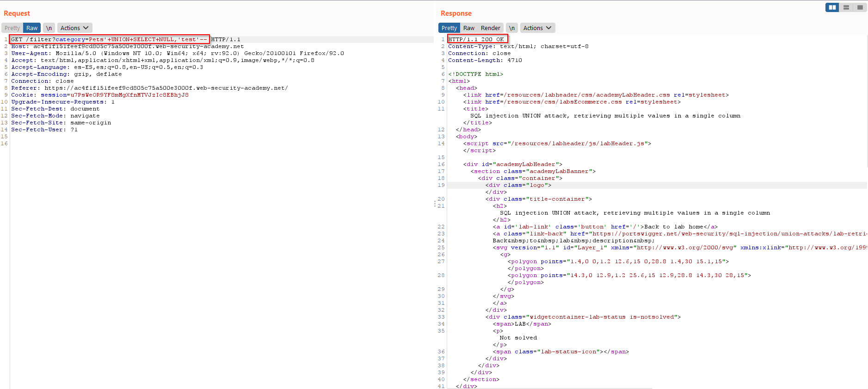
Task: Open the Response Actions dropdown
Action: click(x=537, y=28)
